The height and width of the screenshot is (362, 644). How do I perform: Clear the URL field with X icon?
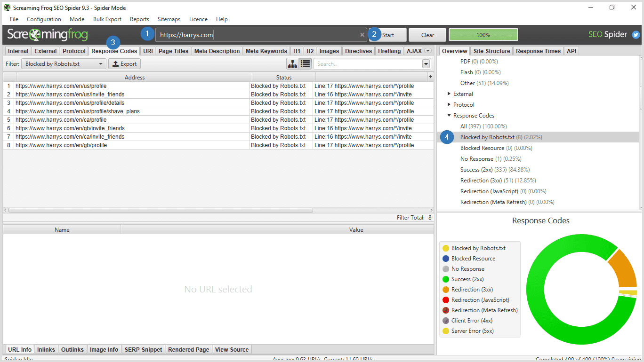362,35
